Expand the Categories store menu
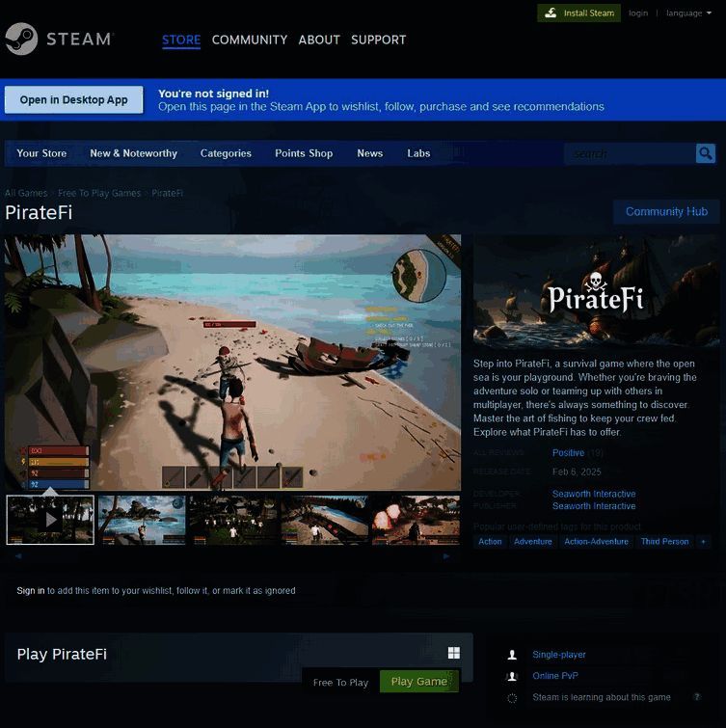This screenshot has height=728, width=726. (226, 153)
